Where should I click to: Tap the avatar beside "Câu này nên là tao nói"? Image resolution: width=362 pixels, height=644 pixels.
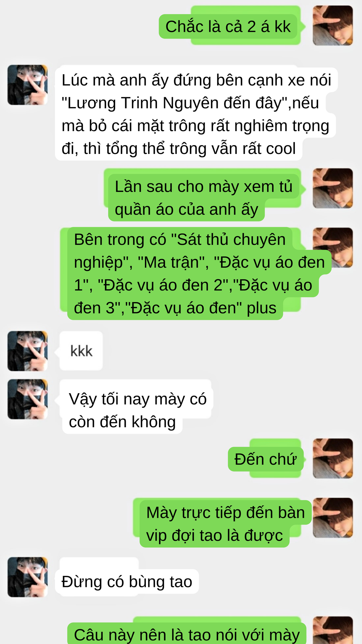point(332,630)
